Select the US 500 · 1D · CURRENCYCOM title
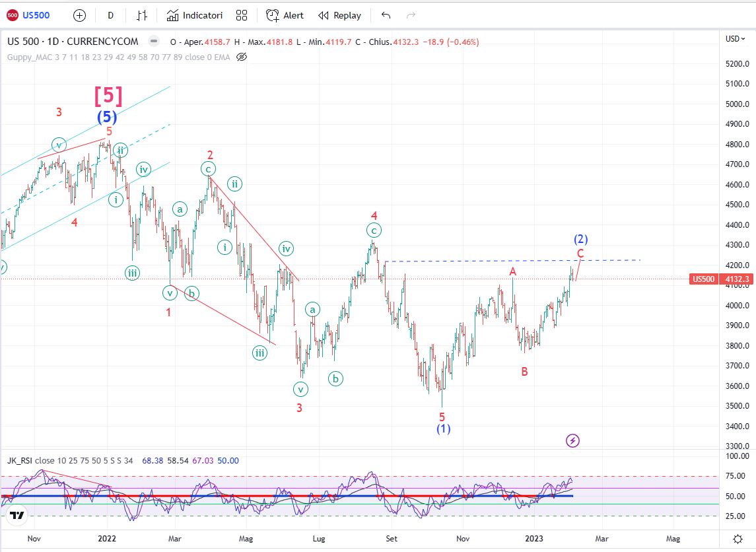756x552 pixels. click(x=73, y=42)
